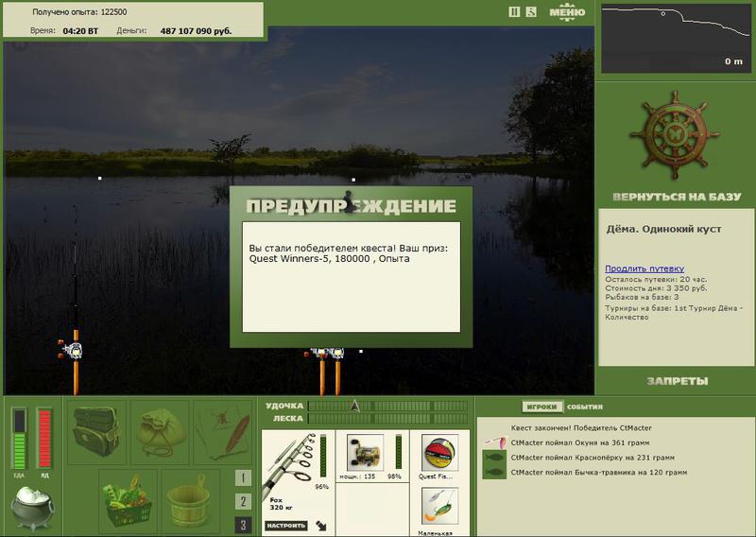This screenshot has height=537, width=756.
Task: Click the ship wheel return icon
Action: click(675, 135)
